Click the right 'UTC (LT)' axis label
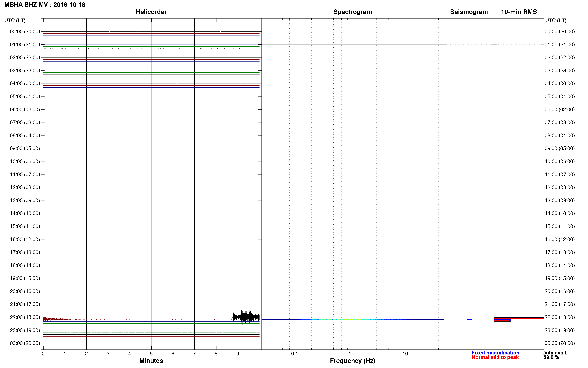 click(556, 20)
